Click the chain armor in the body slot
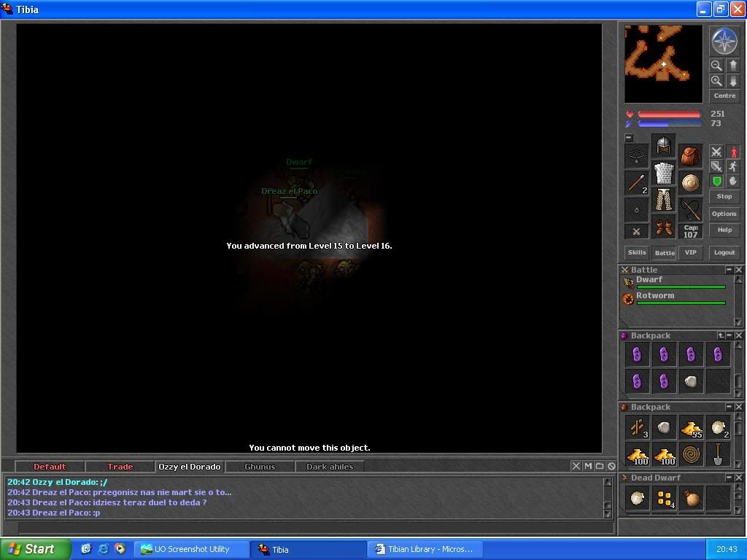747x560 pixels. pyautogui.click(x=663, y=173)
